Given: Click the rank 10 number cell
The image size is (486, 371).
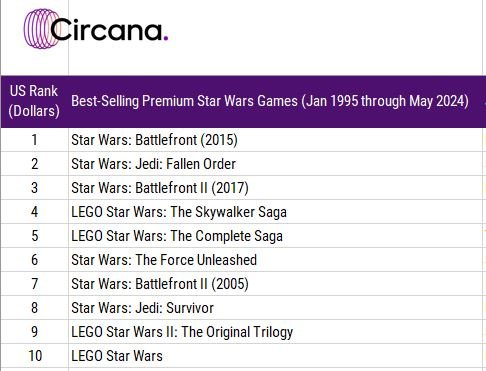Looking at the screenshot, I should (x=34, y=356).
